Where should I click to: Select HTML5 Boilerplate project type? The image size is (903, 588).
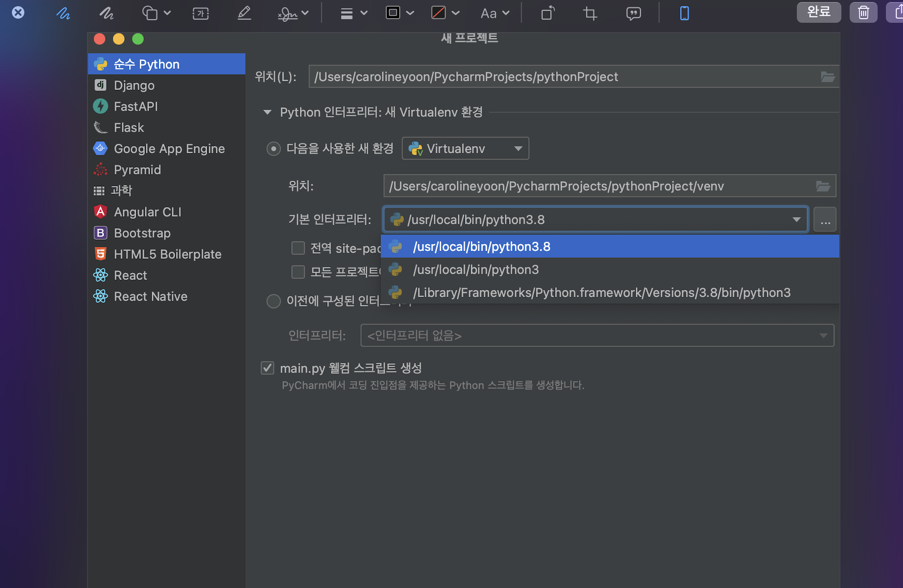coord(167,255)
